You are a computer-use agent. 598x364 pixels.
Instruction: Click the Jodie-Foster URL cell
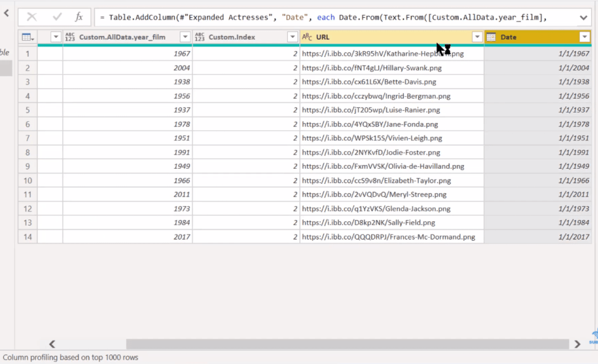[392, 152]
